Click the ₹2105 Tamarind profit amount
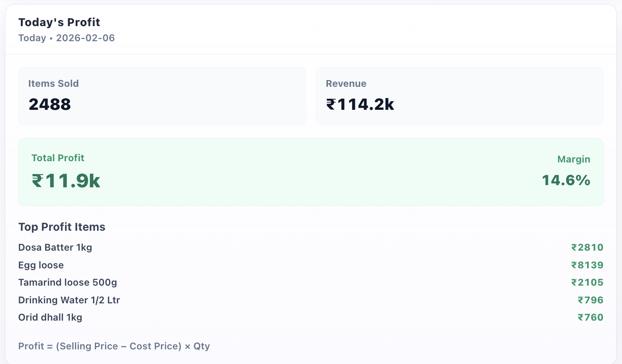 (x=587, y=283)
